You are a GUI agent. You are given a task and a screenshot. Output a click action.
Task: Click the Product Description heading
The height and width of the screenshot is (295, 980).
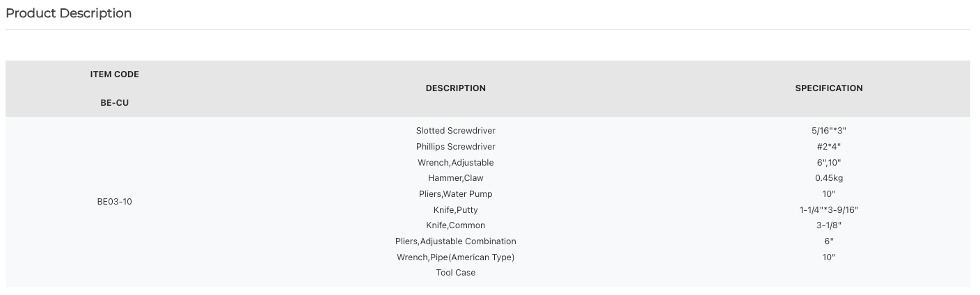click(68, 13)
